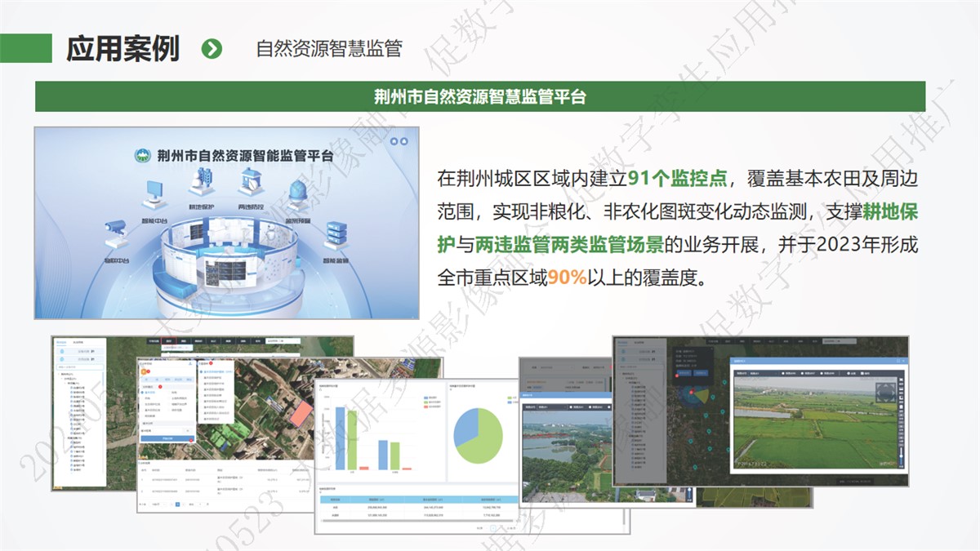Select the 智能中台 monitor icon
This screenshot has width=980, height=551.
[x=154, y=195]
